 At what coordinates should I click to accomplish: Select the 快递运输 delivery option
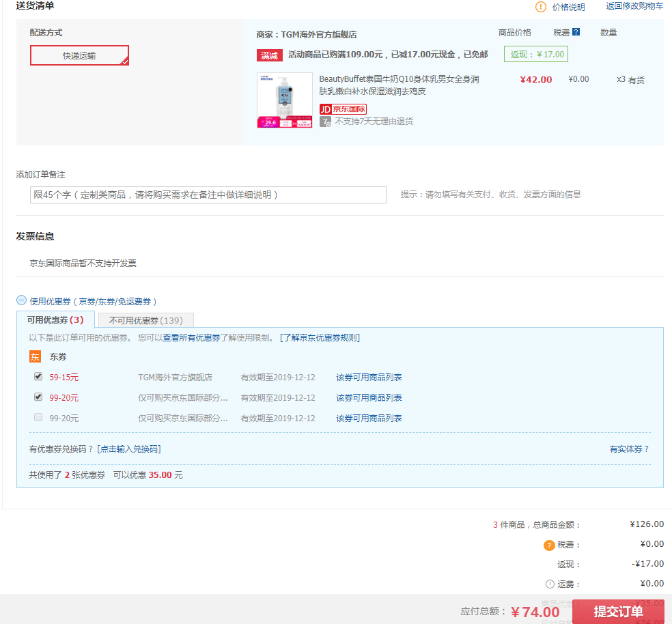(79, 55)
